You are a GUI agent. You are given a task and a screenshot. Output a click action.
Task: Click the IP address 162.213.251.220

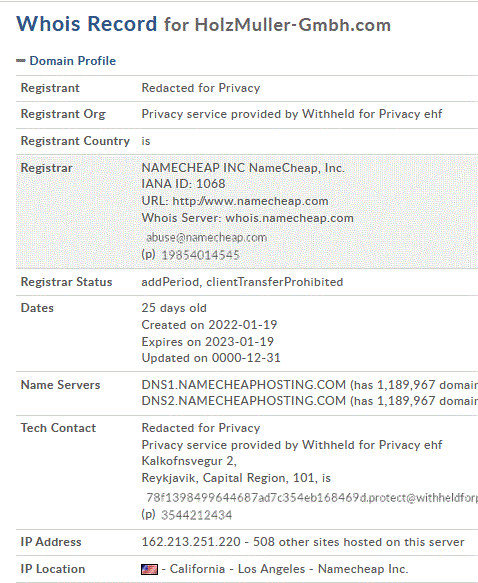(x=191, y=542)
